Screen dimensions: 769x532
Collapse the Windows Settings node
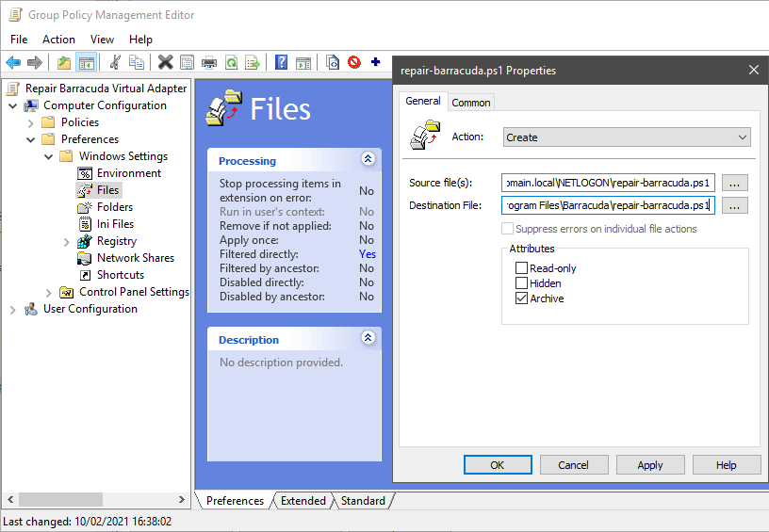[49, 156]
